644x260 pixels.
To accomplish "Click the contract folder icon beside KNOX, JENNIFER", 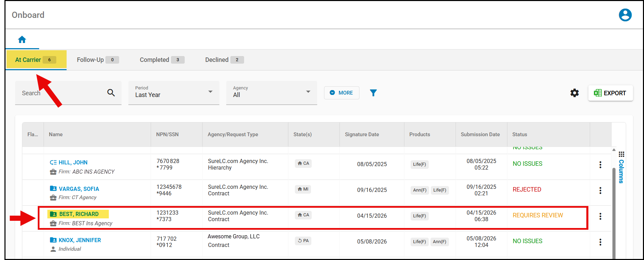I will click(53, 240).
